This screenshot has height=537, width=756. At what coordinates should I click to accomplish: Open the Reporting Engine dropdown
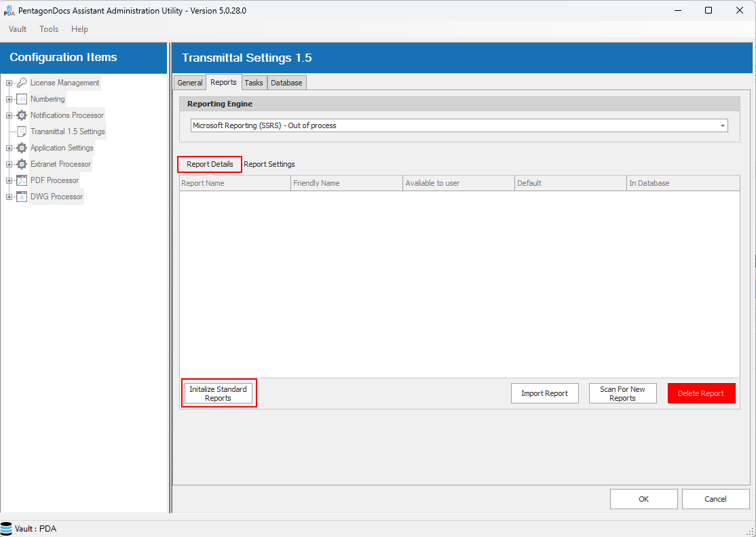coord(722,125)
